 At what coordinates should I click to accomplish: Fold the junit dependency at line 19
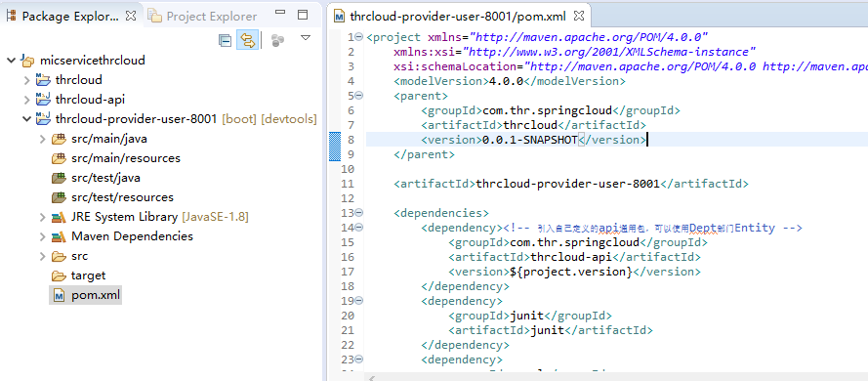tap(358, 301)
